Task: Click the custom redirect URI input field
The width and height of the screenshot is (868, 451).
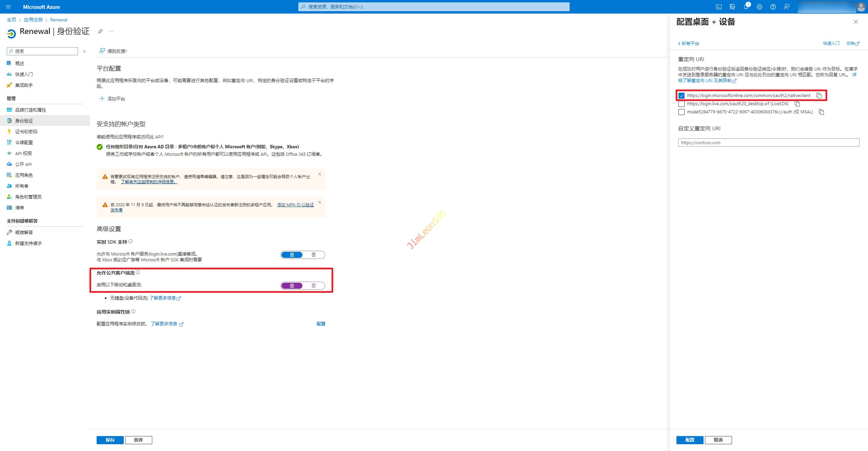Action: point(768,143)
